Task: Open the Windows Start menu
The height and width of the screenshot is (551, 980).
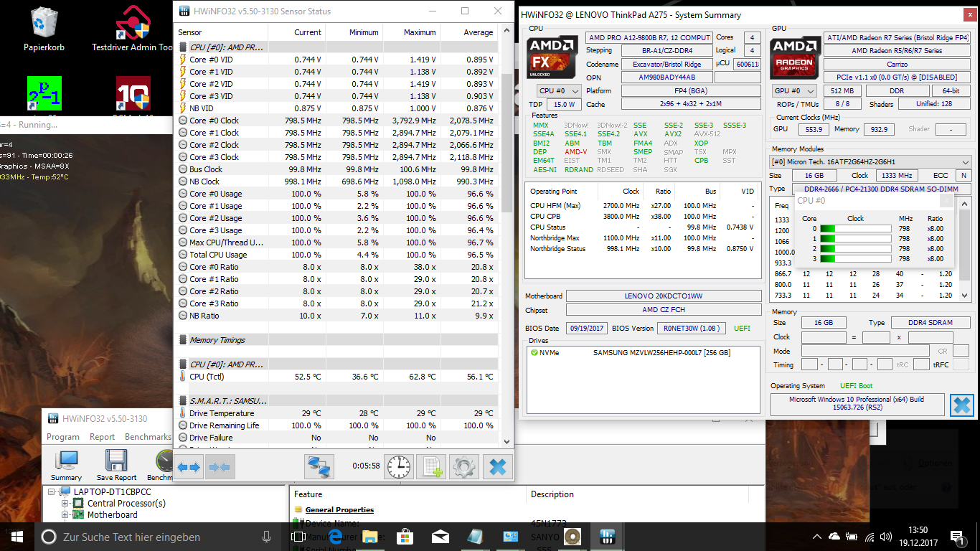Action: point(17,537)
